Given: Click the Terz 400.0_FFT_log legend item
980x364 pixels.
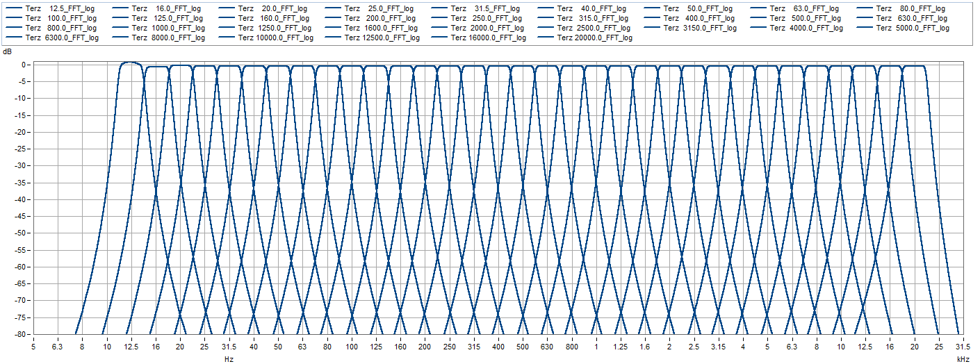Looking at the screenshot, I should tap(700, 19).
